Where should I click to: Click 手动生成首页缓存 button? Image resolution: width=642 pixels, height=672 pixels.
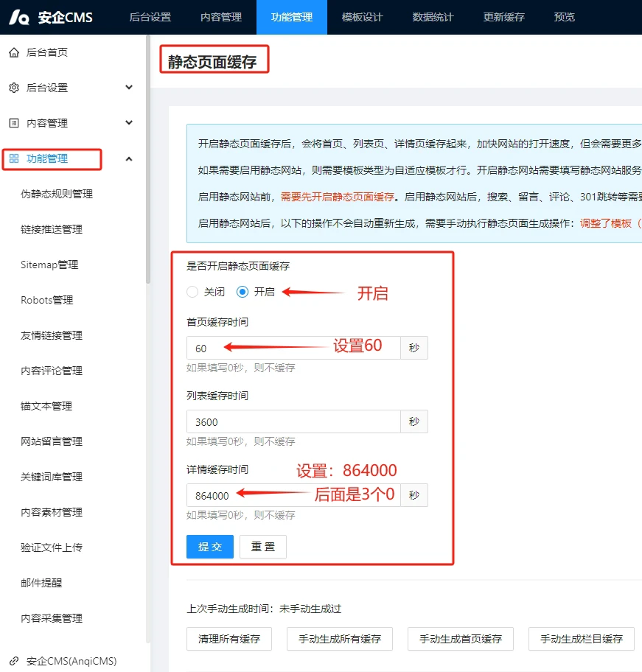(460, 639)
